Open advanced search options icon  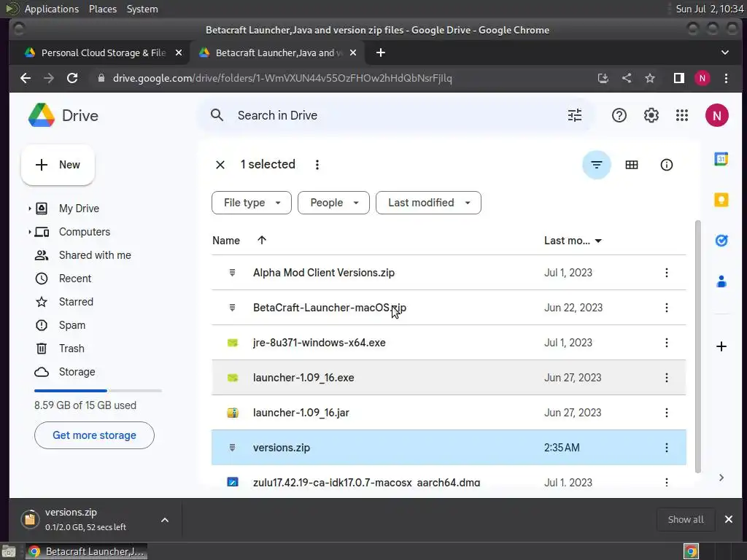click(575, 115)
